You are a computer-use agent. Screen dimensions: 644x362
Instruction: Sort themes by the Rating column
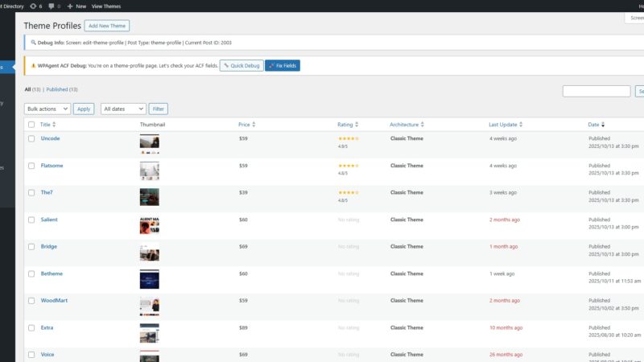click(x=356, y=125)
